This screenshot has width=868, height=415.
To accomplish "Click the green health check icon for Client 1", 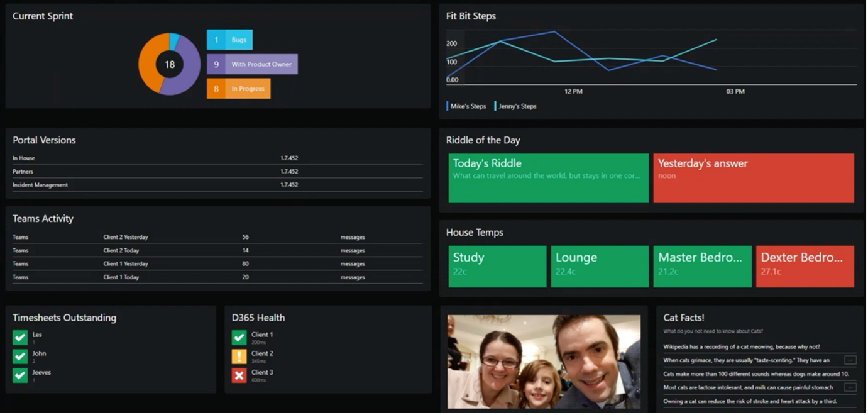I will tap(238, 337).
